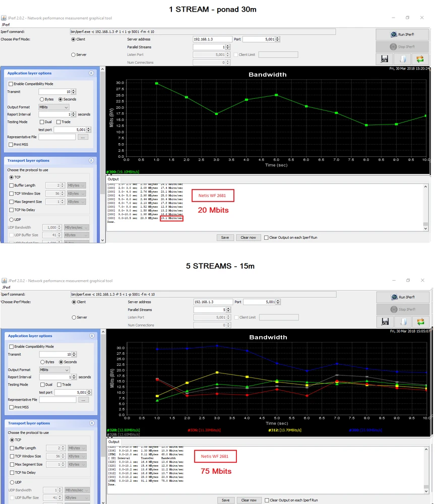Collapse Transport layer options in bottom window
The height and width of the screenshot is (504, 435).
pos(91,423)
